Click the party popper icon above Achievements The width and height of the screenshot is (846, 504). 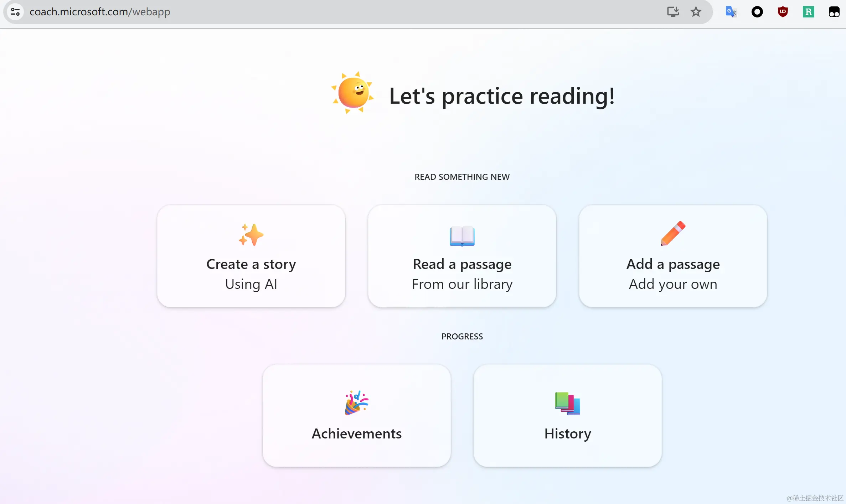point(356,402)
